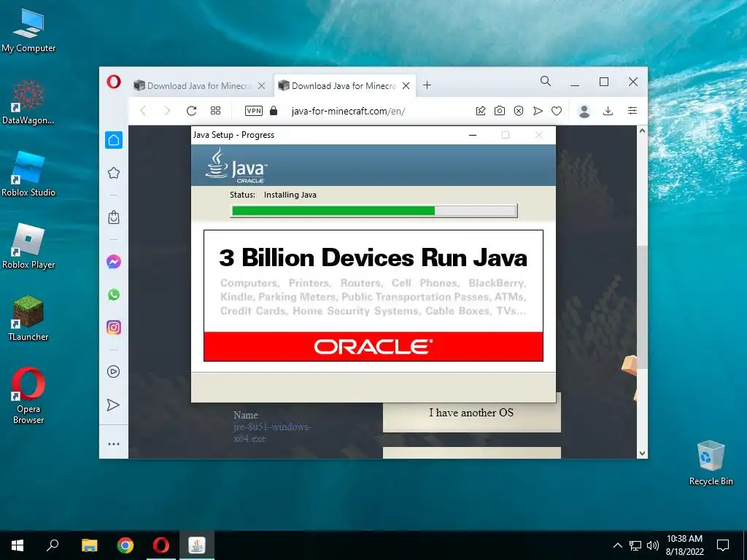The width and height of the screenshot is (747, 560).
Task: Open the DataWagon desktop shortcut
Action: point(28,102)
